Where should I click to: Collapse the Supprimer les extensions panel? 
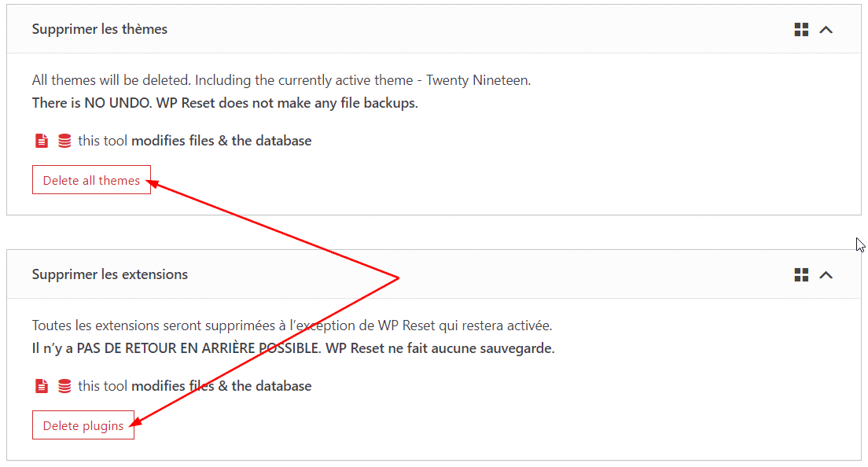pos(826,275)
